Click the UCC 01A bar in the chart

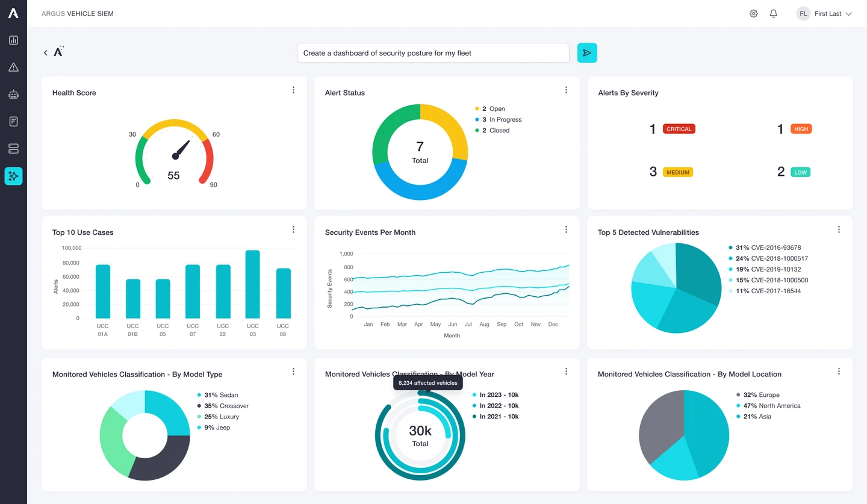tap(103, 291)
